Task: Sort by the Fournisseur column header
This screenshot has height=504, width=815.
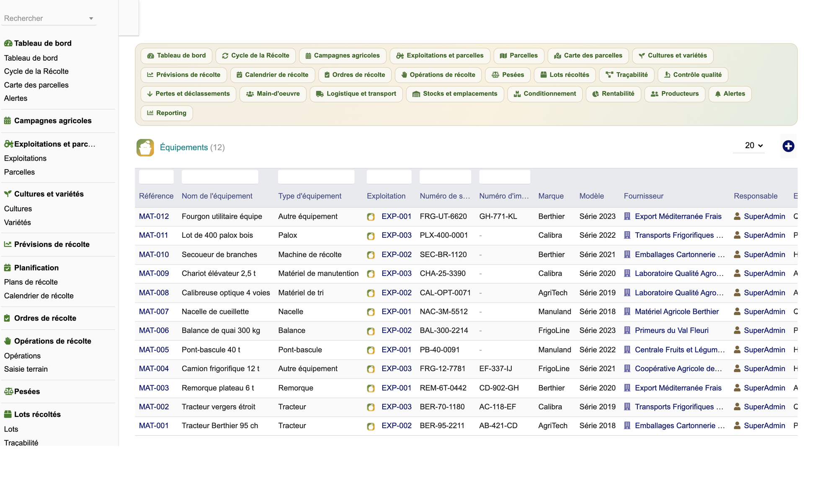Action: (x=643, y=196)
